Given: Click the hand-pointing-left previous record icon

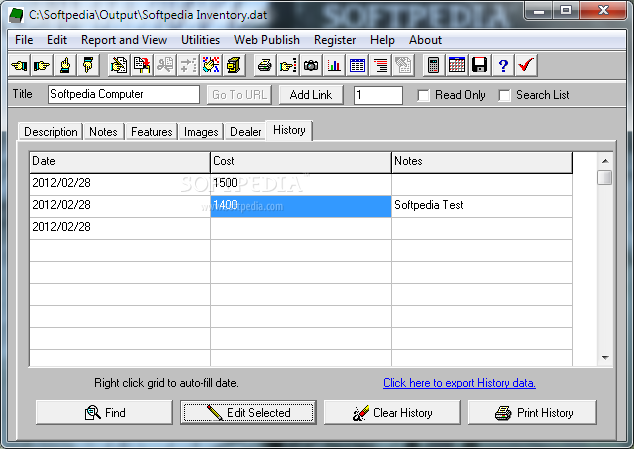Looking at the screenshot, I should tap(19, 65).
